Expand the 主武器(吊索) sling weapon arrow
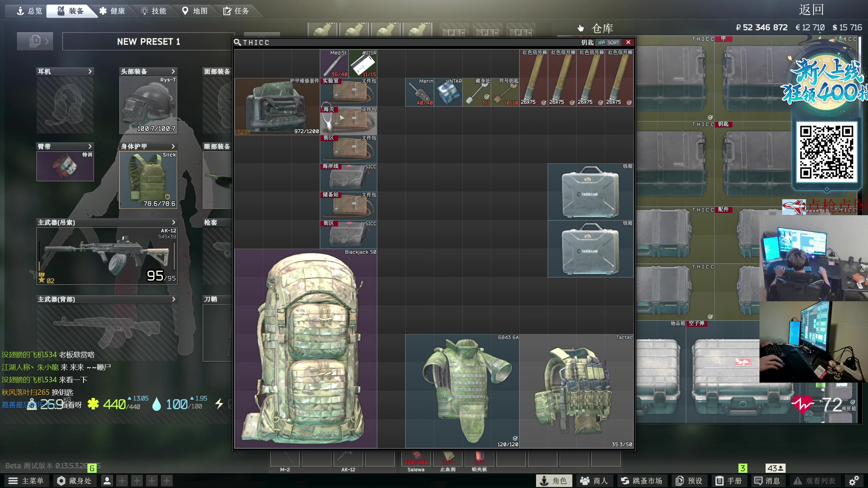The image size is (868, 488). click(x=174, y=222)
